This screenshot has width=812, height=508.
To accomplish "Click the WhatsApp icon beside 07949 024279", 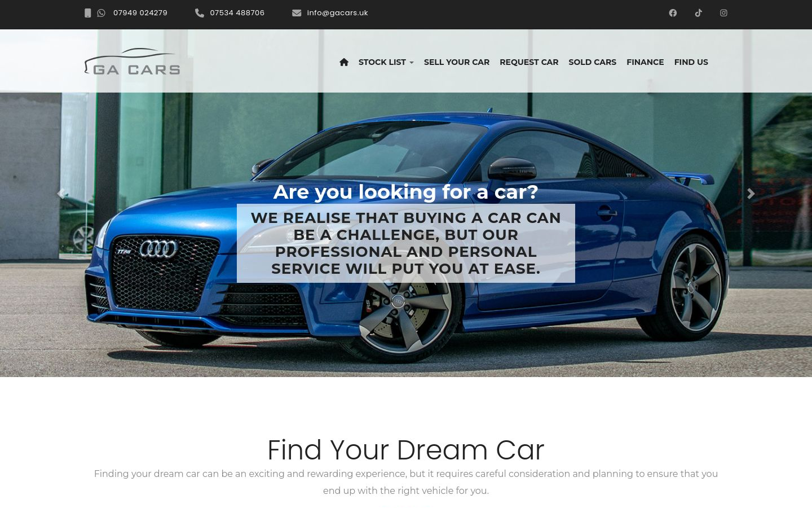I will click(101, 13).
